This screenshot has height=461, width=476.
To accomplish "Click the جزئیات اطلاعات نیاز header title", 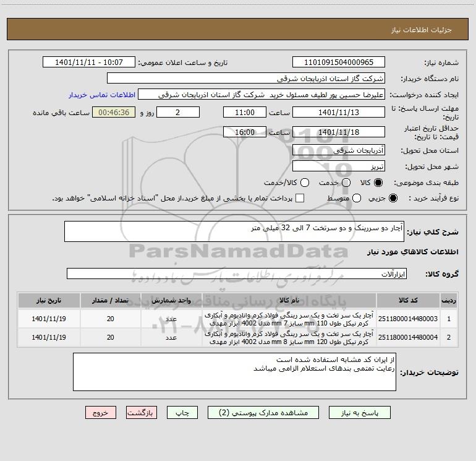I will click(x=421, y=30).
